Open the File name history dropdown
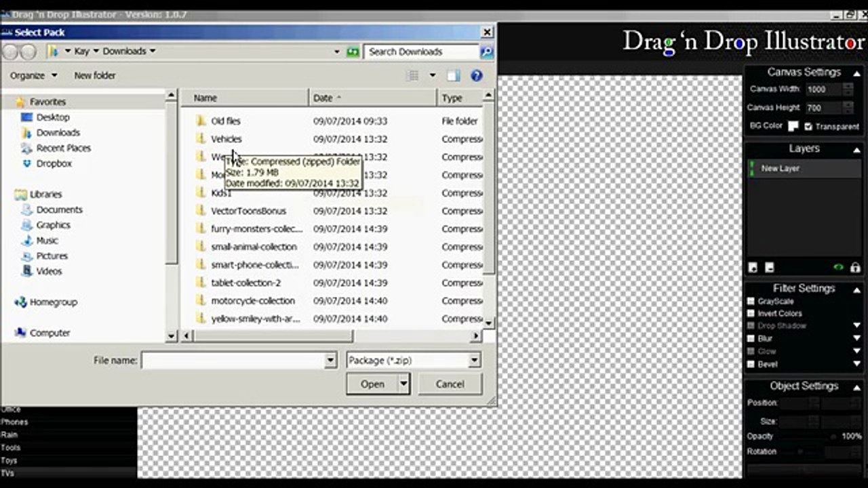 coord(330,361)
